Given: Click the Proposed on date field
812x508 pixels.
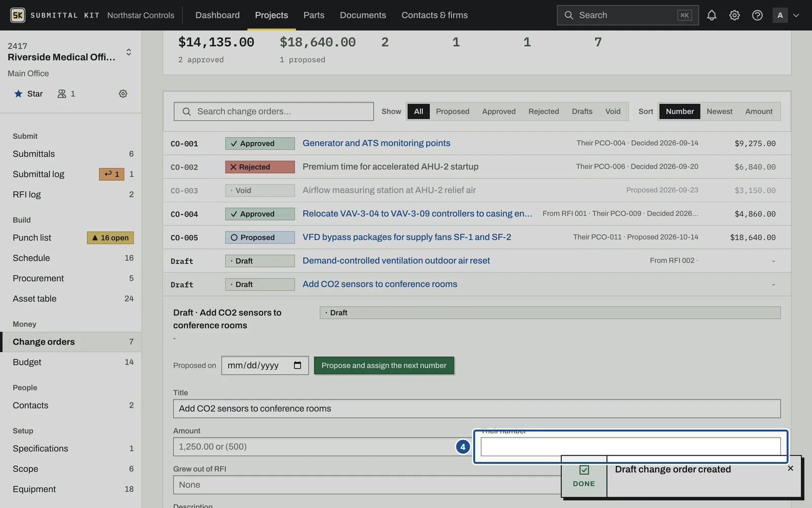Looking at the screenshot, I should [x=265, y=365].
